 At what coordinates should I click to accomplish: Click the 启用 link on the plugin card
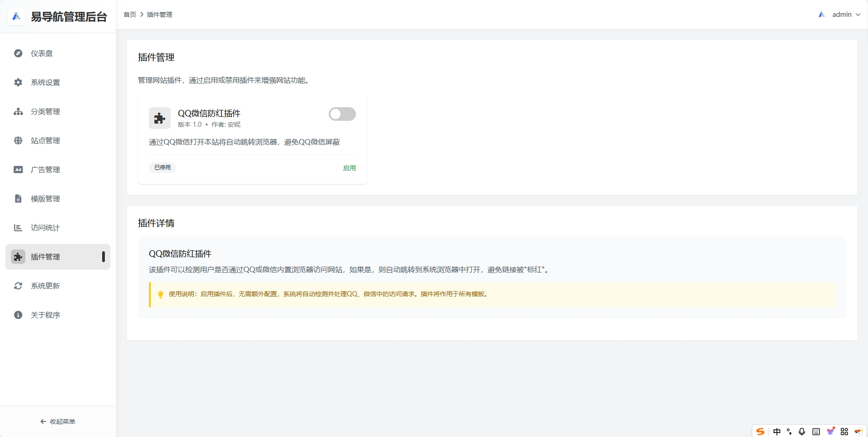click(x=349, y=168)
